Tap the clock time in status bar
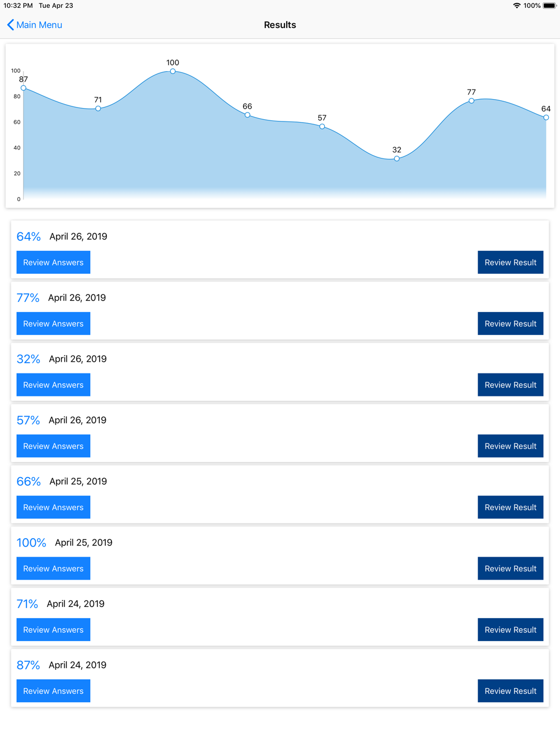The image size is (560, 747). [x=18, y=6]
